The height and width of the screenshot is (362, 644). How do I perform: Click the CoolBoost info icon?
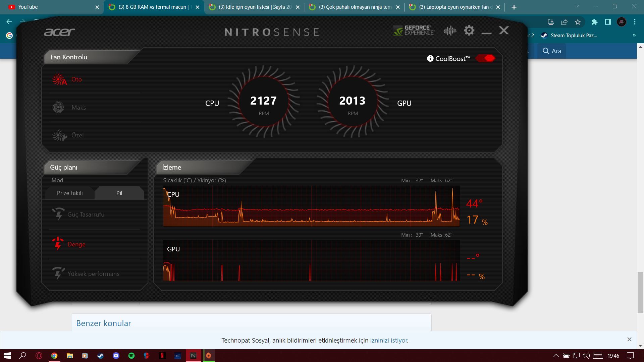430,59
